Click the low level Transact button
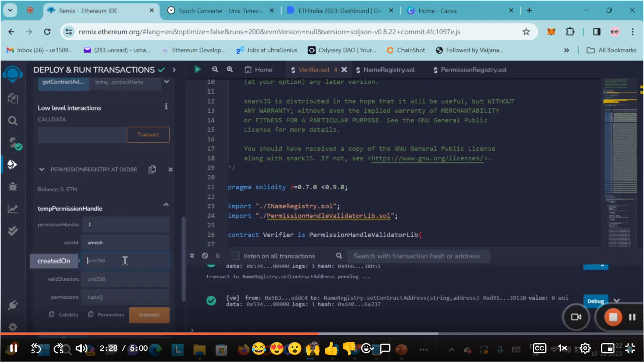 click(x=148, y=134)
